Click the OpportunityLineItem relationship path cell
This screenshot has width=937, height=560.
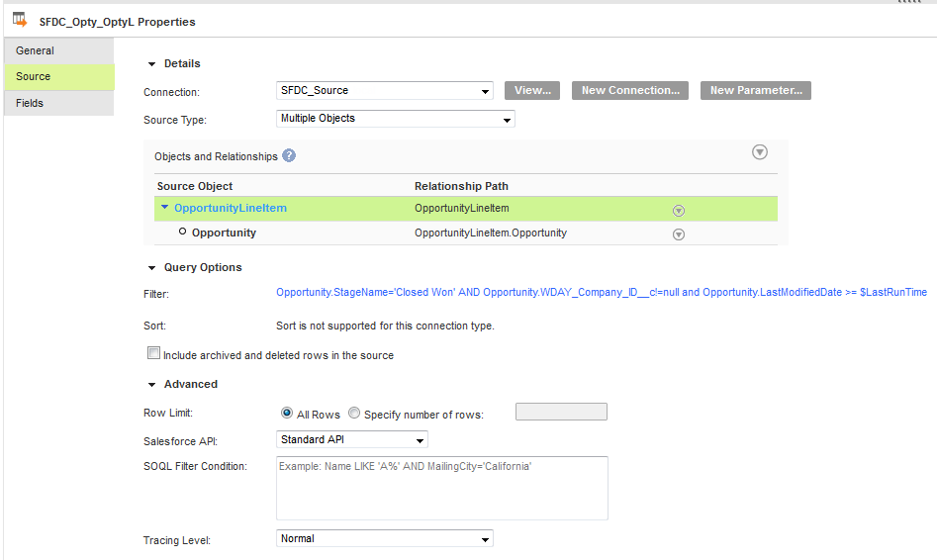tap(462, 208)
